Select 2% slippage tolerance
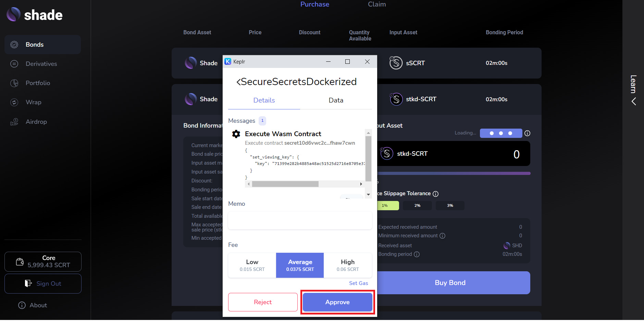This screenshot has width=644, height=321. click(417, 205)
